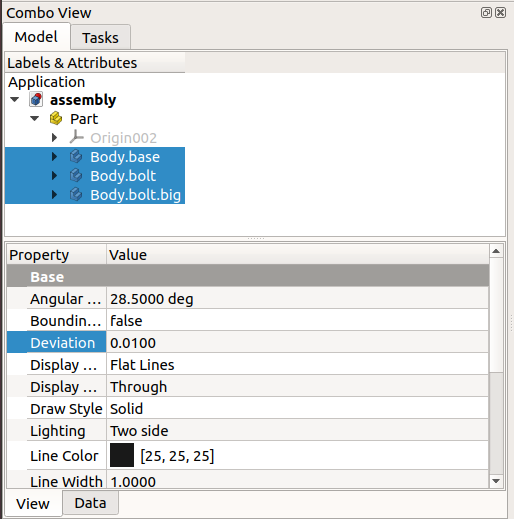Collapse the assembly document tree
The image size is (514, 519).
(x=14, y=99)
